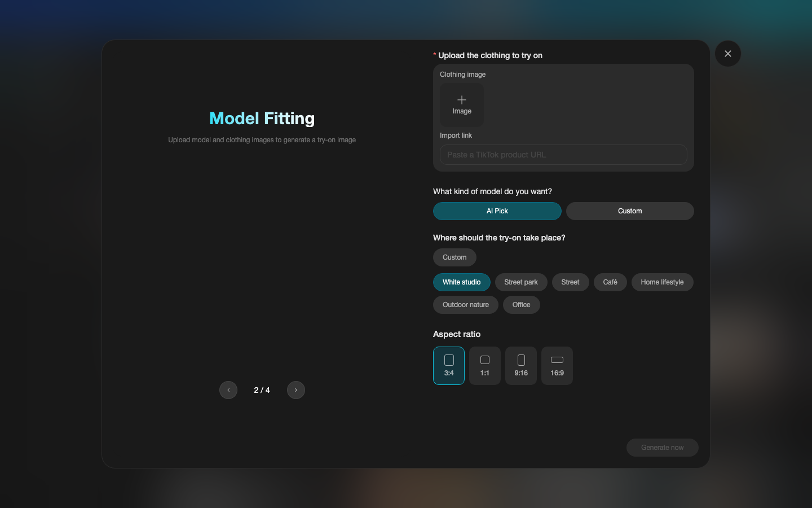Click the 'Clothing image' label
The height and width of the screenshot is (508, 812).
tap(462, 75)
